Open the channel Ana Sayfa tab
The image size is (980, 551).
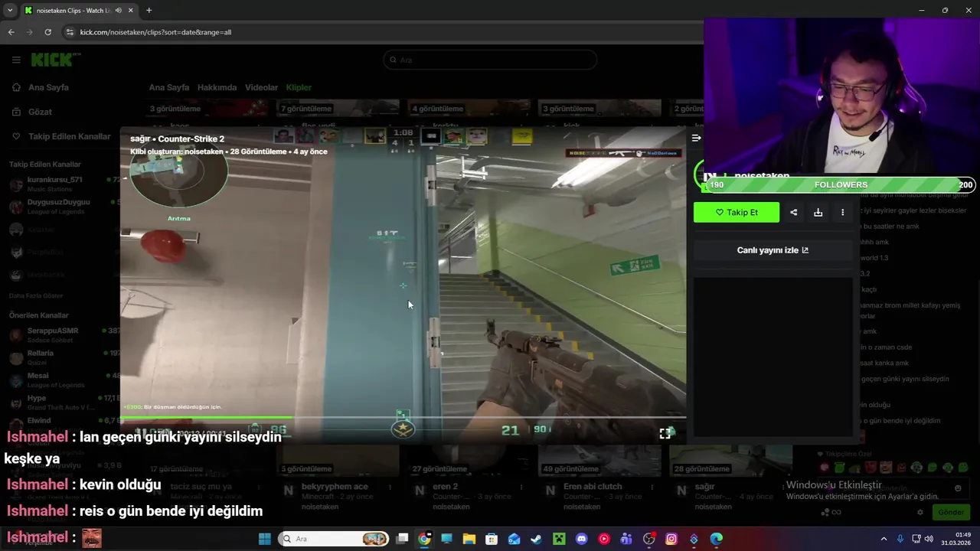pyautogui.click(x=169, y=87)
